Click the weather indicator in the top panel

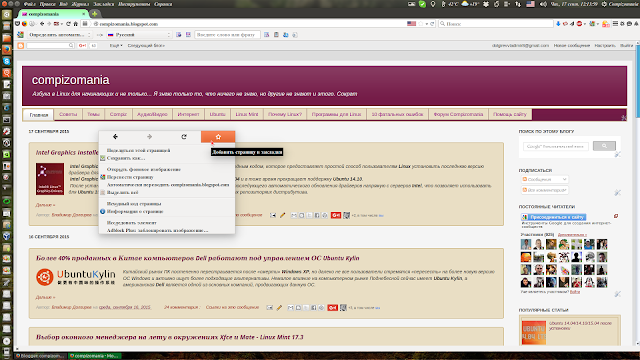pyautogui.click(x=470, y=4)
